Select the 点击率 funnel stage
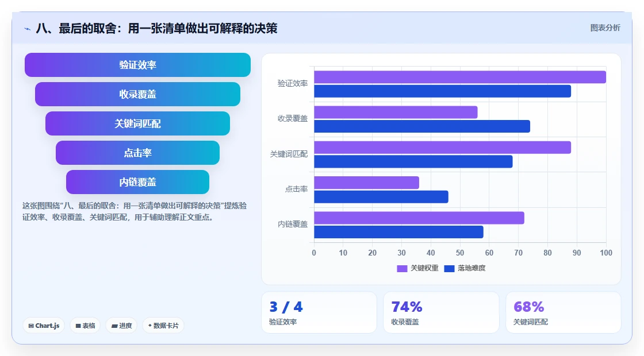 click(137, 153)
